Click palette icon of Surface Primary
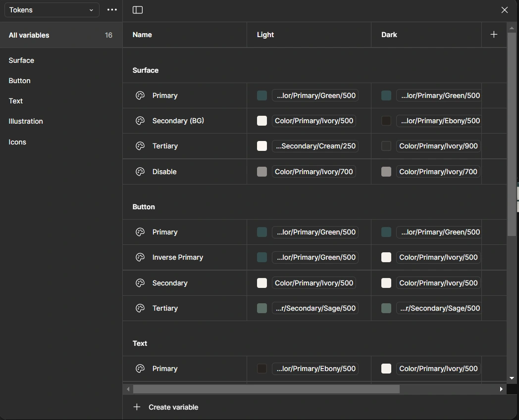The width and height of the screenshot is (519, 420). (140, 95)
